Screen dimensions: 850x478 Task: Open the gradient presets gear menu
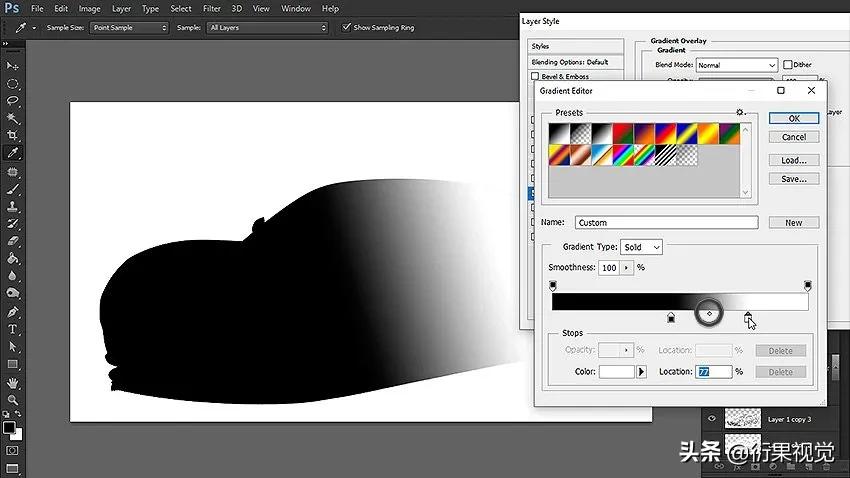741,113
